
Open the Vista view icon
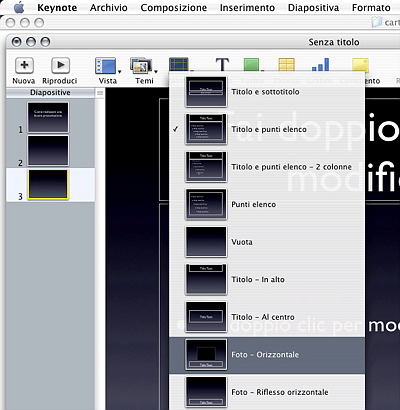[105, 66]
